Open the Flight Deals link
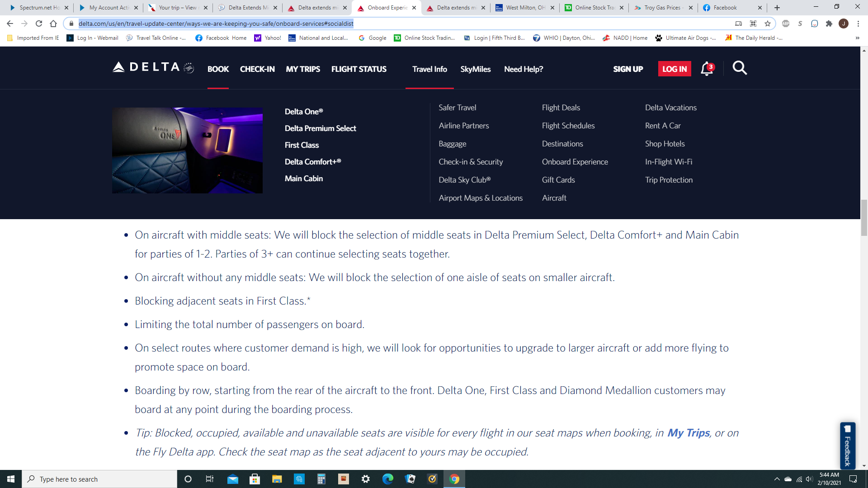868x488 pixels. [x=561, y=108]
